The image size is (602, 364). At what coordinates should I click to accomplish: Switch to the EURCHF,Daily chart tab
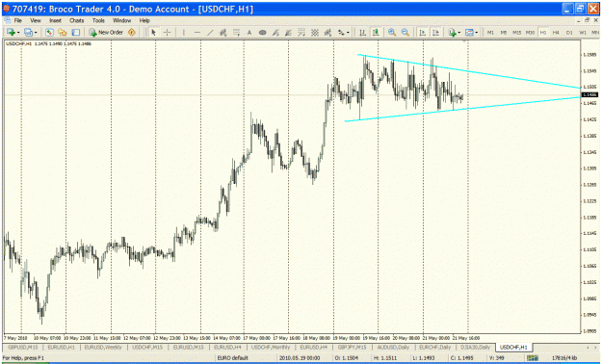(x=435, y=347)
